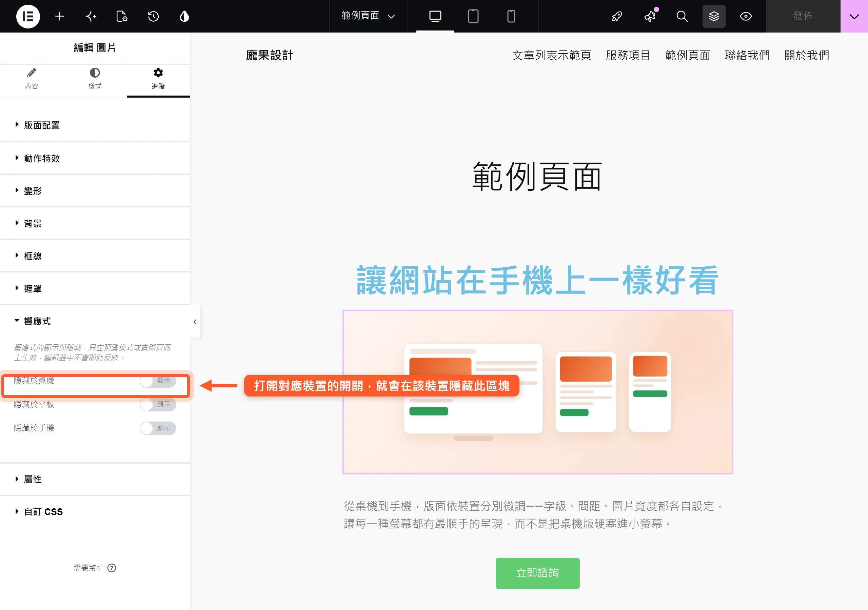Select the 範例頁面 page title heading
Image resolution: width=868 pixels, height=610 pixels.
click(538, 176)
